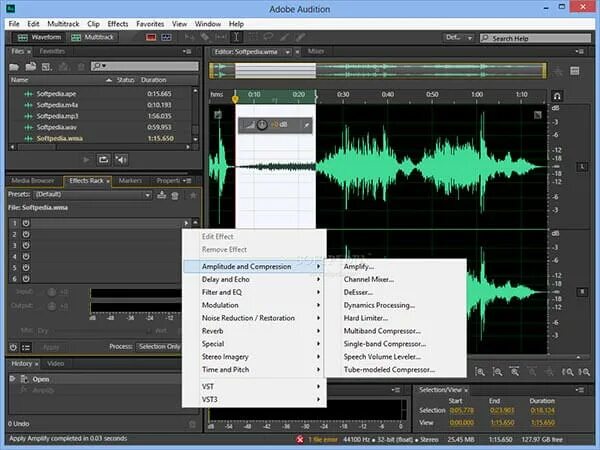Click the Open entry in History
The height and width of the screenshot is (450, 600).
(41, 379)
